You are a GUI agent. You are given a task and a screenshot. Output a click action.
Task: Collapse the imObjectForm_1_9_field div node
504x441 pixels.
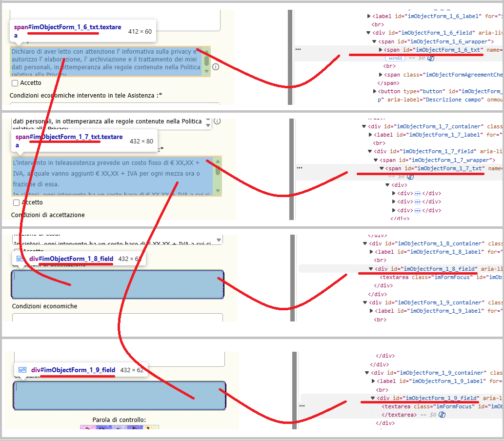click(372, 398)
